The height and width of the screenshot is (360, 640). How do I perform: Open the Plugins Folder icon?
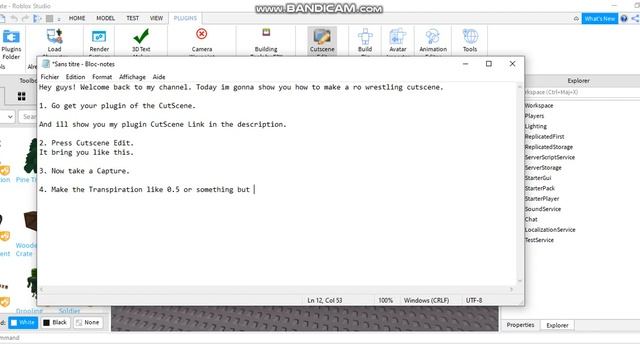coord(11,37)
